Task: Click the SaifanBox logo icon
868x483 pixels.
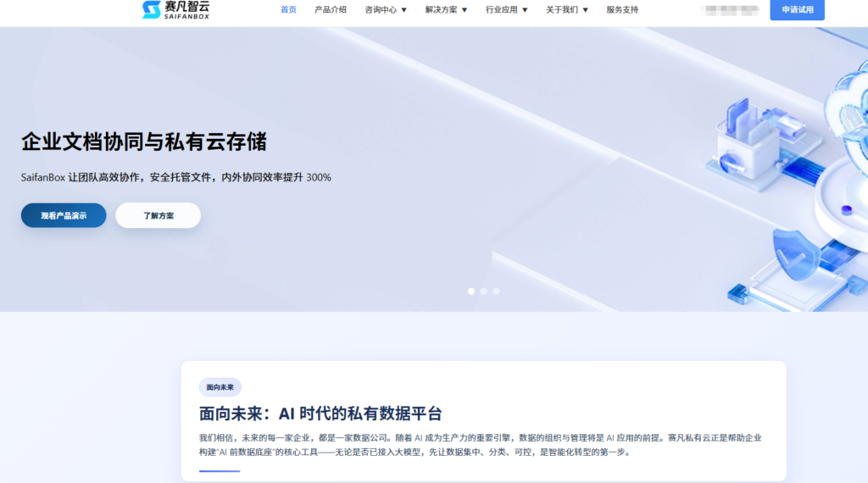Action: pyautogui.click(x=151, y=10)
